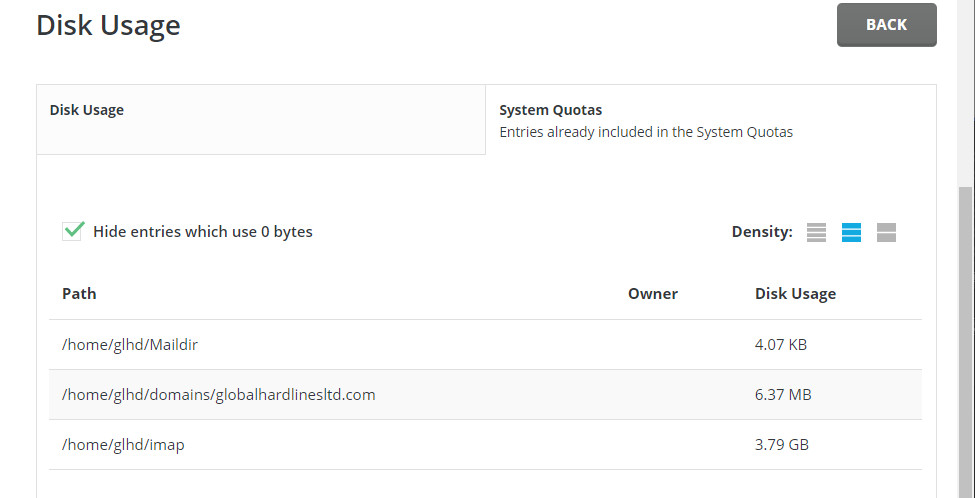Screen dimensions: 975x498
Task: Sort by the Owner column header
Action: (652, 294)
